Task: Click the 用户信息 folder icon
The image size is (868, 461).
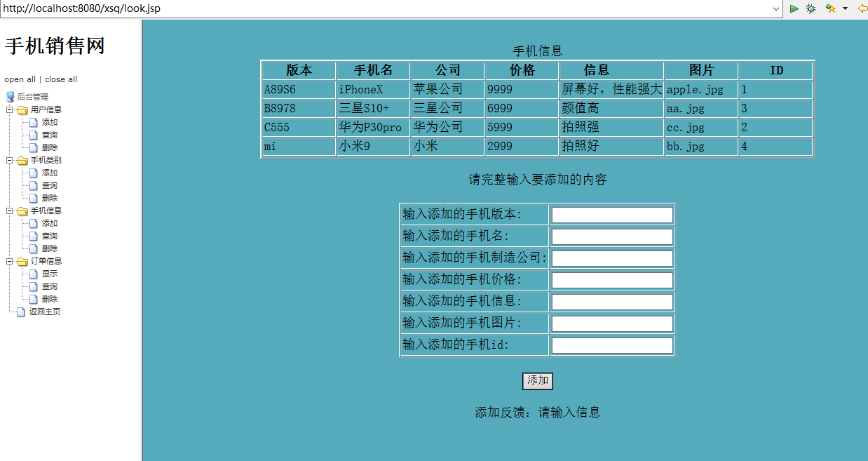Action: pyautogui.click(x=22, y=109)
